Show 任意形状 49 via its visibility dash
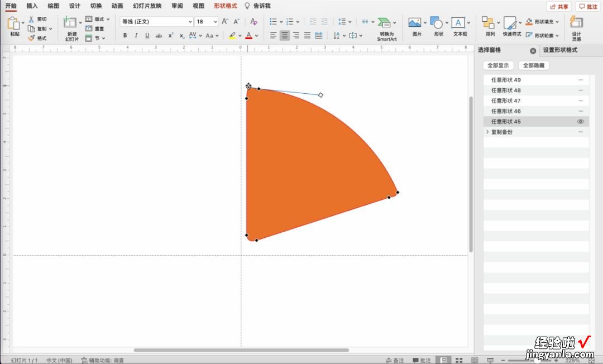 pos(581,80)
